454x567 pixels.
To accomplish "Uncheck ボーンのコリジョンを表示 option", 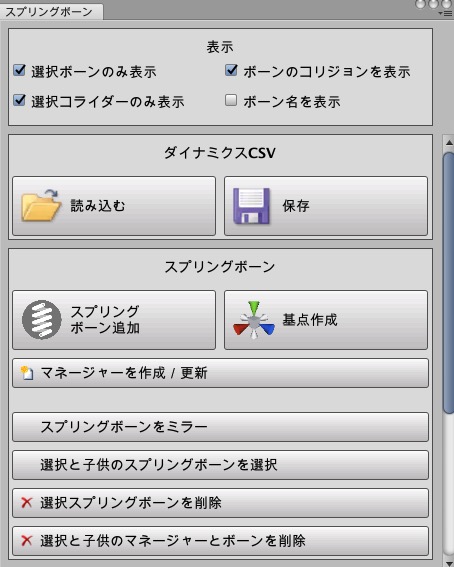I will click(231, 70).
